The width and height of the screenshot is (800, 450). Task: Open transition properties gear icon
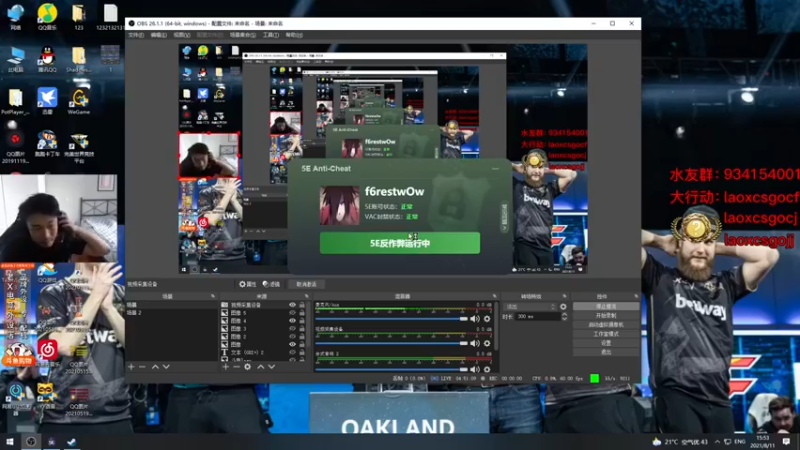click(563, 307)
